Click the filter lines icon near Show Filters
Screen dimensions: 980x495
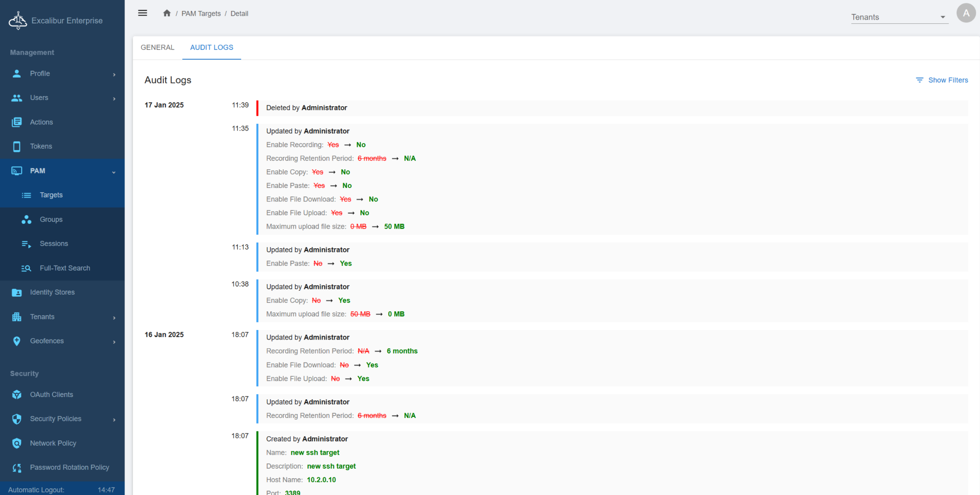(x=919, y=80)
